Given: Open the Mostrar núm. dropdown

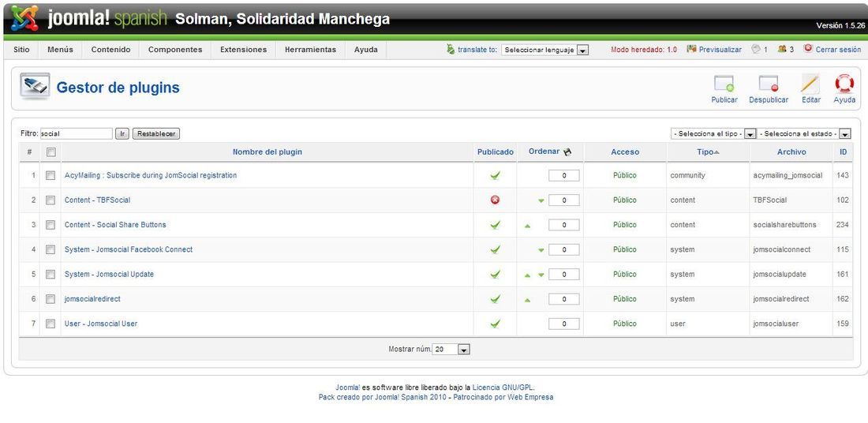Looking at the screenshot, I should point(451,350).
